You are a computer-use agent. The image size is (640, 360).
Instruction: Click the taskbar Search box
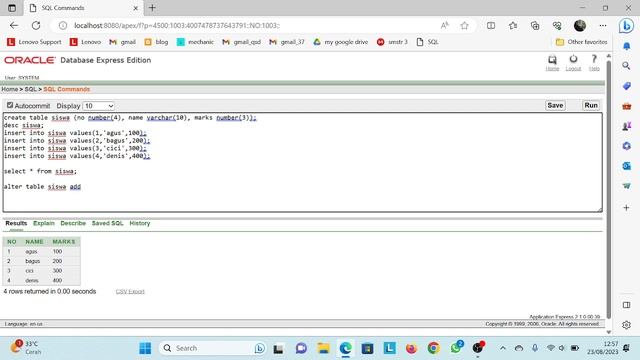tap(212, 348)
